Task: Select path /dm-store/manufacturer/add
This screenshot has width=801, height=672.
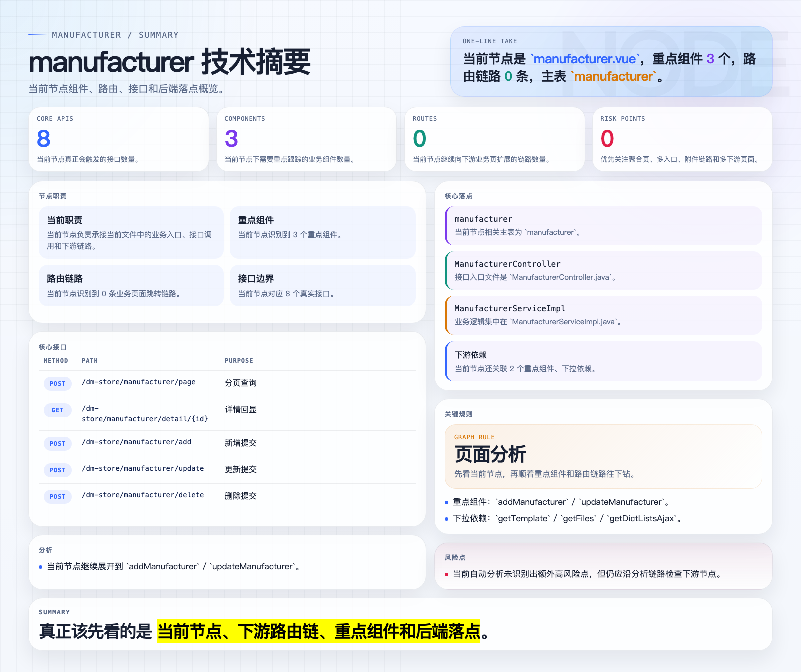Action: point(136,442)
